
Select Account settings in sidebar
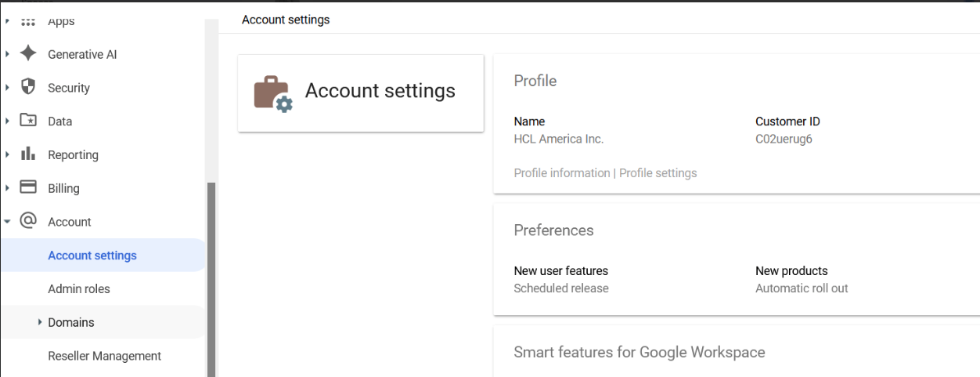click(x=92, y=256)
